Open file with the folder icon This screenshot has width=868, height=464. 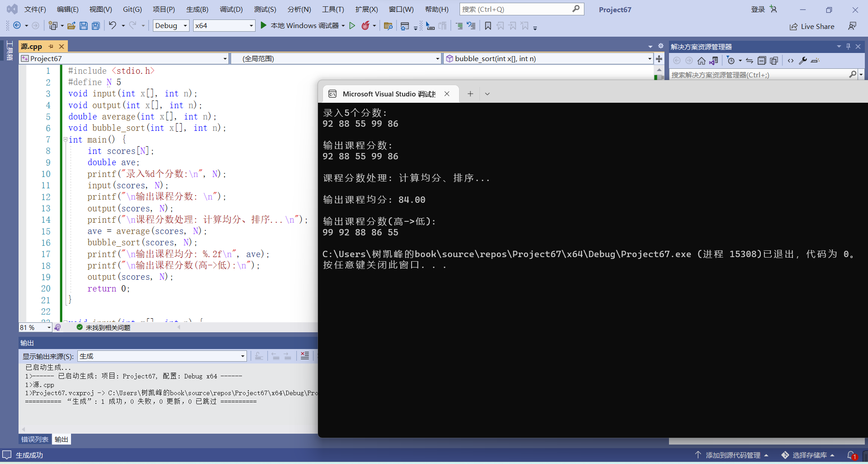pyautogui.click(x=71, y=26)
